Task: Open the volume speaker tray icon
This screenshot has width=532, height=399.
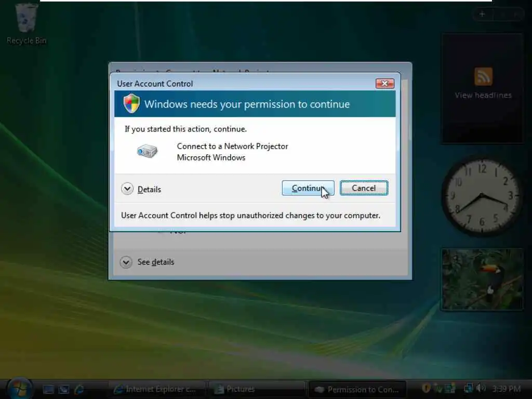Action: [x=481, y=388]
